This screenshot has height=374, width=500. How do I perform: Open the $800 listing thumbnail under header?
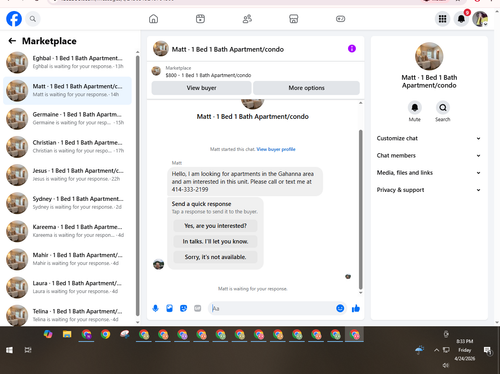point(156,71)
